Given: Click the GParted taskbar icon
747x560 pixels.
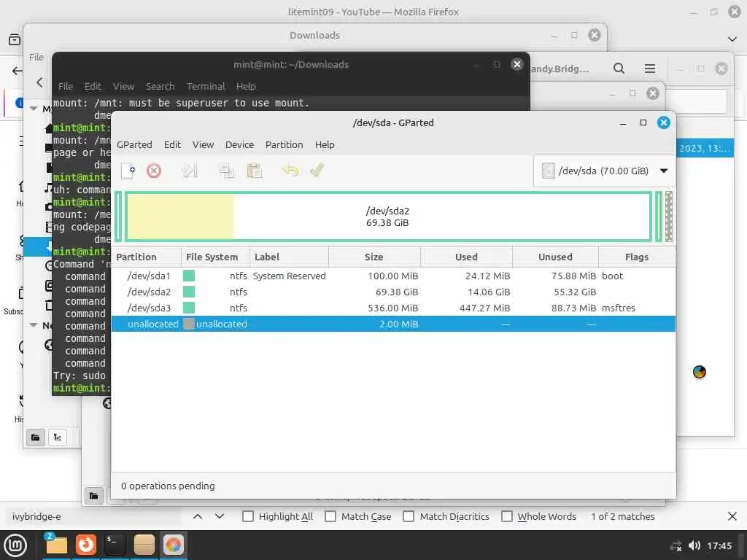Looking at the screenshot, I should pos(173,545).
